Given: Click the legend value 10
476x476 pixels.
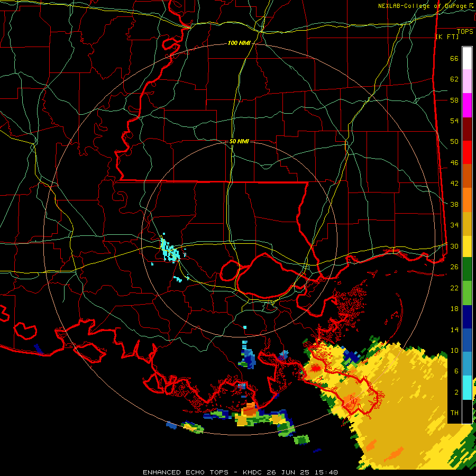Looking at the screenshot, I should point(454,351).
